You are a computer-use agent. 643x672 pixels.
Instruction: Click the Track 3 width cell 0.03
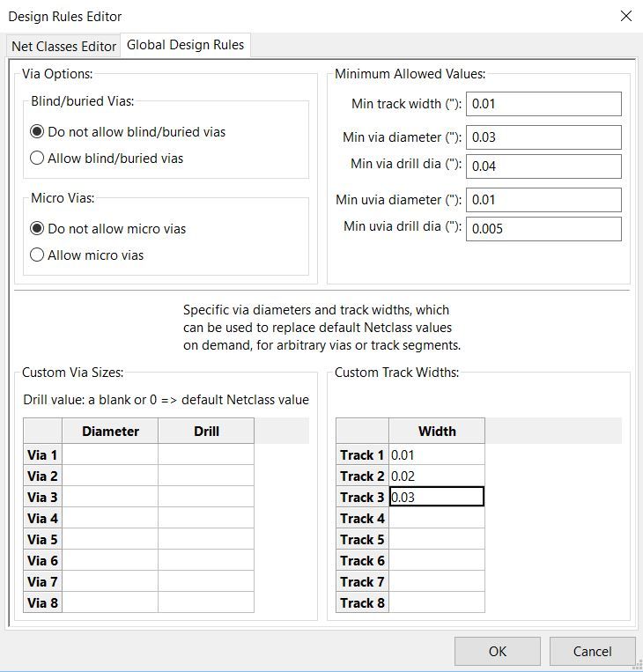[x=437, y=497]
